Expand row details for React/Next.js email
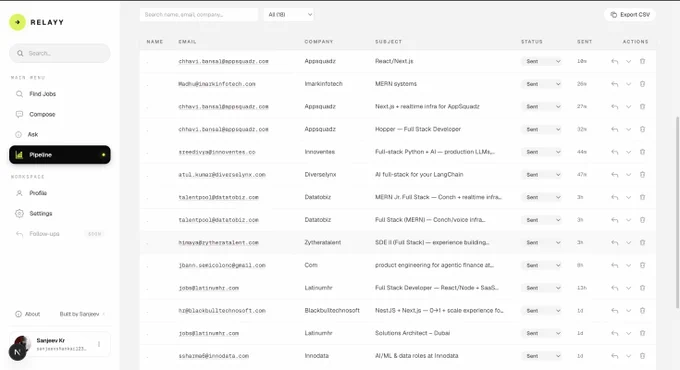Viewport: 680px width, 370px height. tap(628, 62)
